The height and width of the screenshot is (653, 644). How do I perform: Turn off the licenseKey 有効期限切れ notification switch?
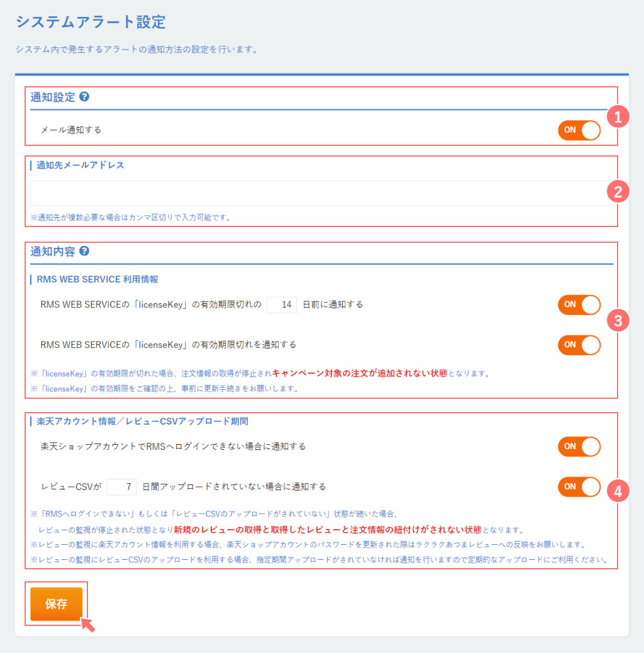point(579,345)
